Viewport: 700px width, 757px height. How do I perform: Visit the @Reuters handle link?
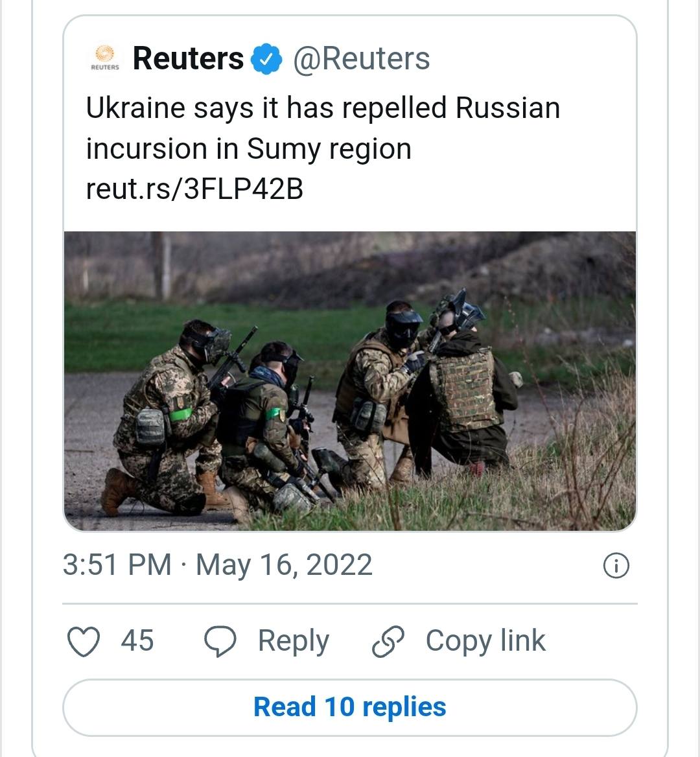pyautogui.click(x=362, y=59)
